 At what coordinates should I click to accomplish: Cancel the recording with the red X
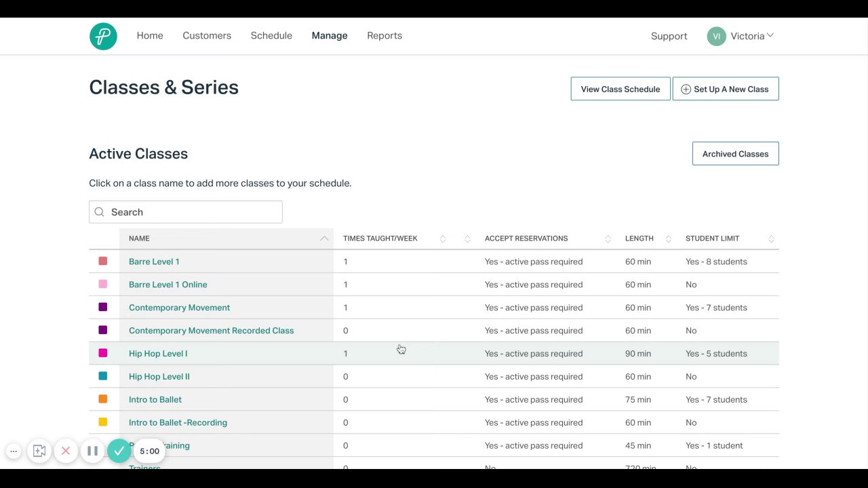(x=66, y=451)
